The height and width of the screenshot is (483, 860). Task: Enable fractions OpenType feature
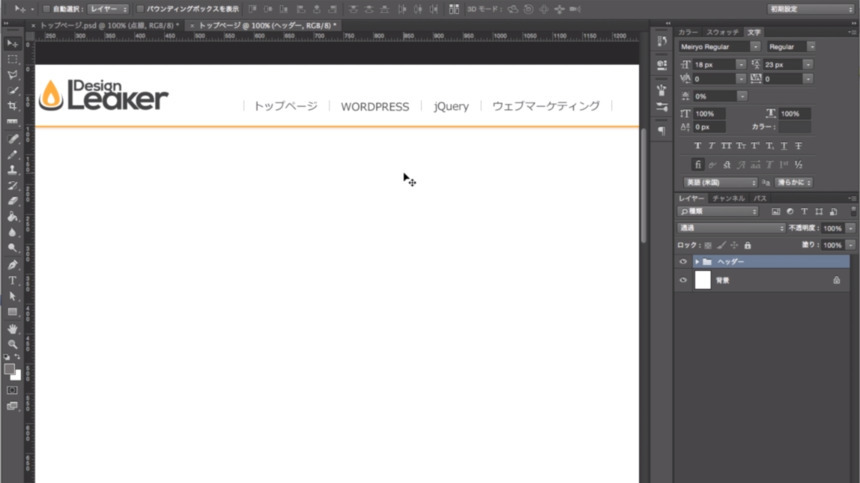(x=799, y=164)
